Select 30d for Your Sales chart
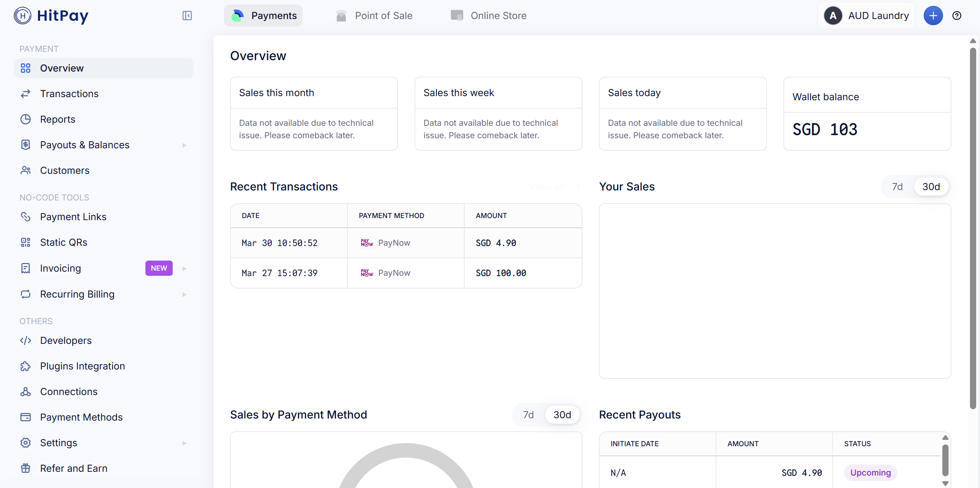 click(931, 187)
